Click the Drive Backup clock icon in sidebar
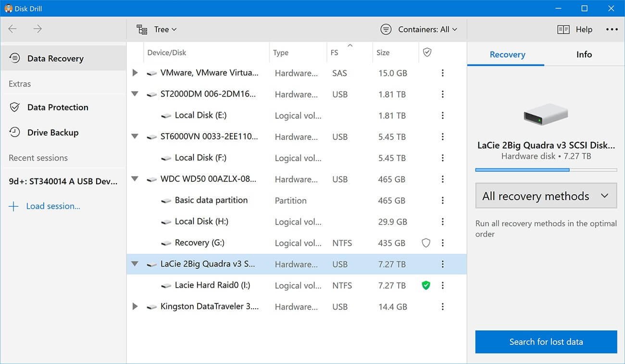The image size is (625, 364). pyautogui.click(x=15, y=132)
